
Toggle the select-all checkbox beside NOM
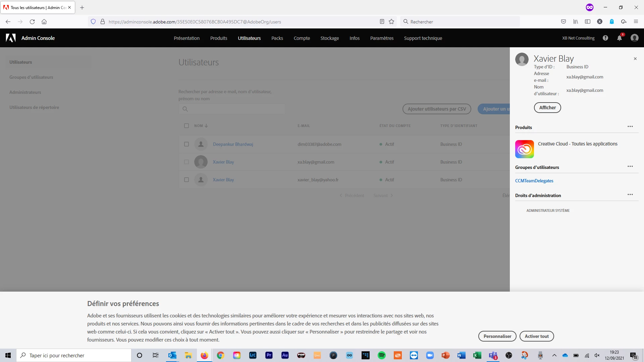click(x=186, y=126)
